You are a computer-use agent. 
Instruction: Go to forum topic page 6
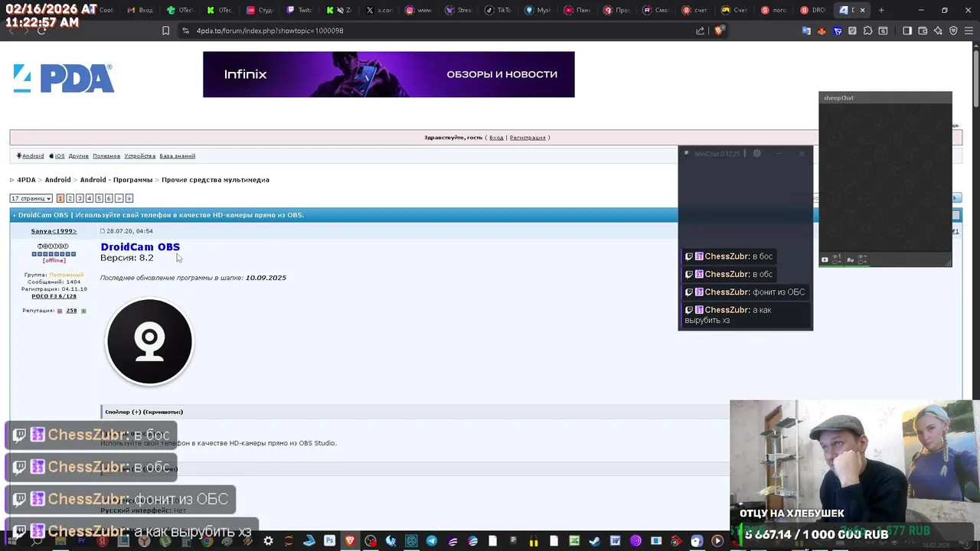point(109,198)
